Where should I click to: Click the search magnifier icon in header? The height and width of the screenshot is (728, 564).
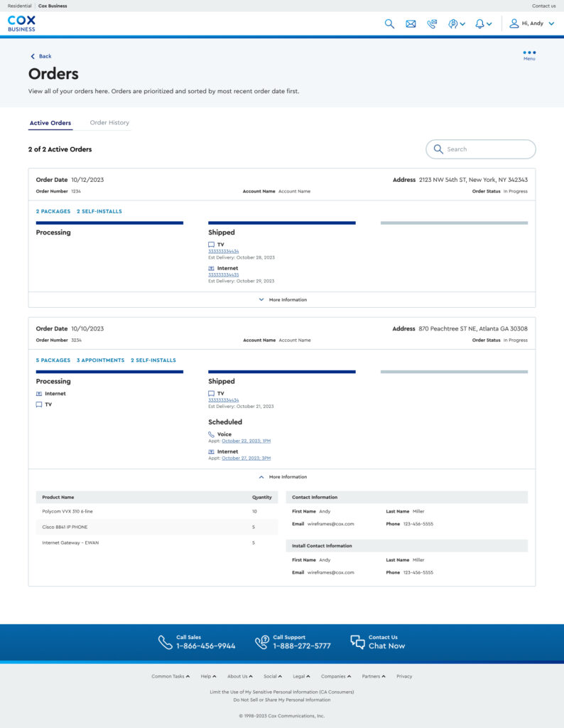point(389,23)
